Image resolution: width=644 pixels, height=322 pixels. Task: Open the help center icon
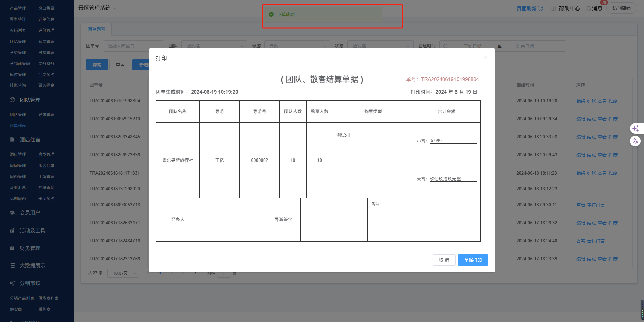point(553,8)
